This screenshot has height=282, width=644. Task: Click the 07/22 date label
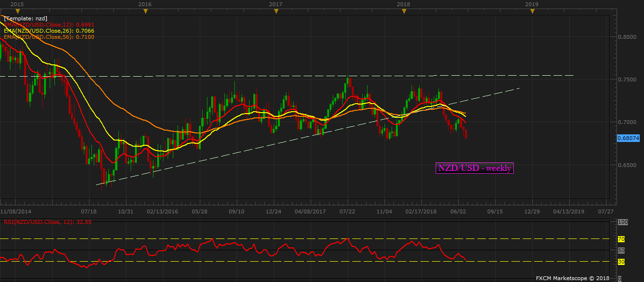pos(347,211)
